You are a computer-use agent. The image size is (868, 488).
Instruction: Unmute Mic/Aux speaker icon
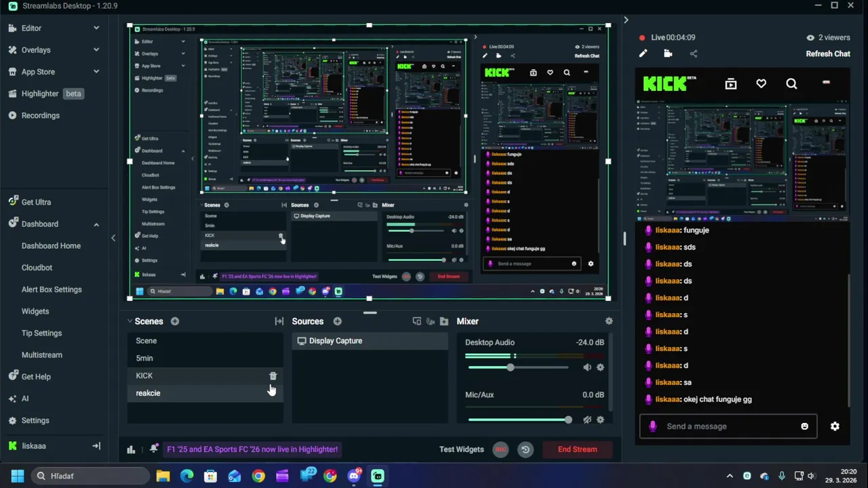(587, 420)
